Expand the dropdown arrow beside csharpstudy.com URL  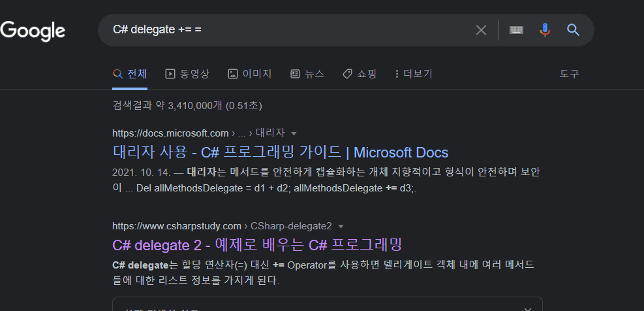pyautogui.click(x=341, y=227)
